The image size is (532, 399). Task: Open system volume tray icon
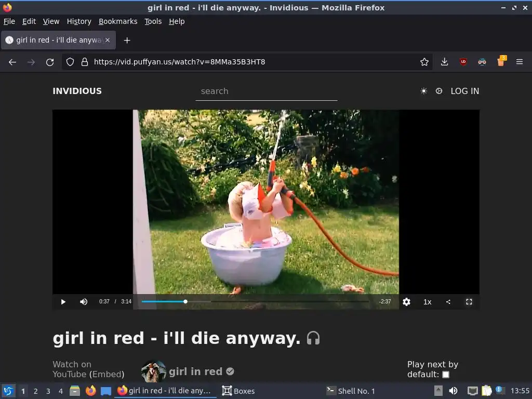point(453,391)
